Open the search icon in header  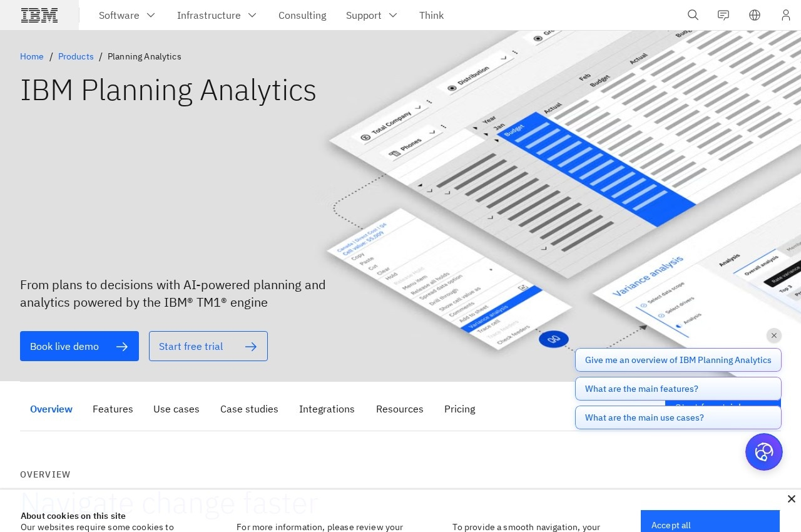(693, 15)
